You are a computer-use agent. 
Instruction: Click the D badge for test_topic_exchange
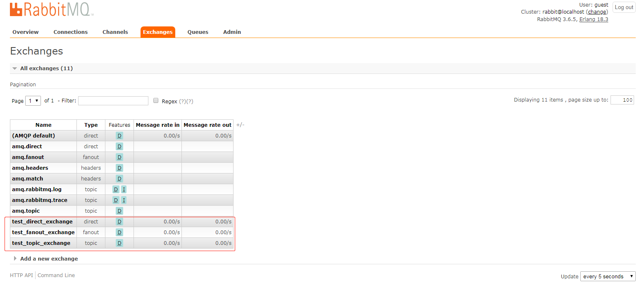click(x=119, y=243)
